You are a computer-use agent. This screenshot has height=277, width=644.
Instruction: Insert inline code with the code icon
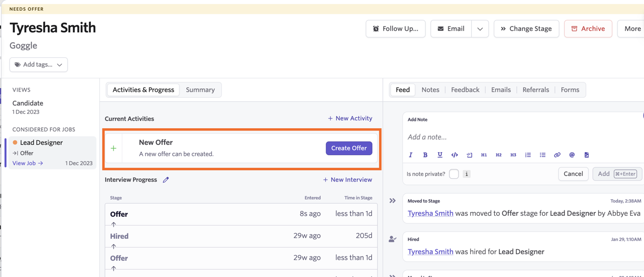pos(454,155)
